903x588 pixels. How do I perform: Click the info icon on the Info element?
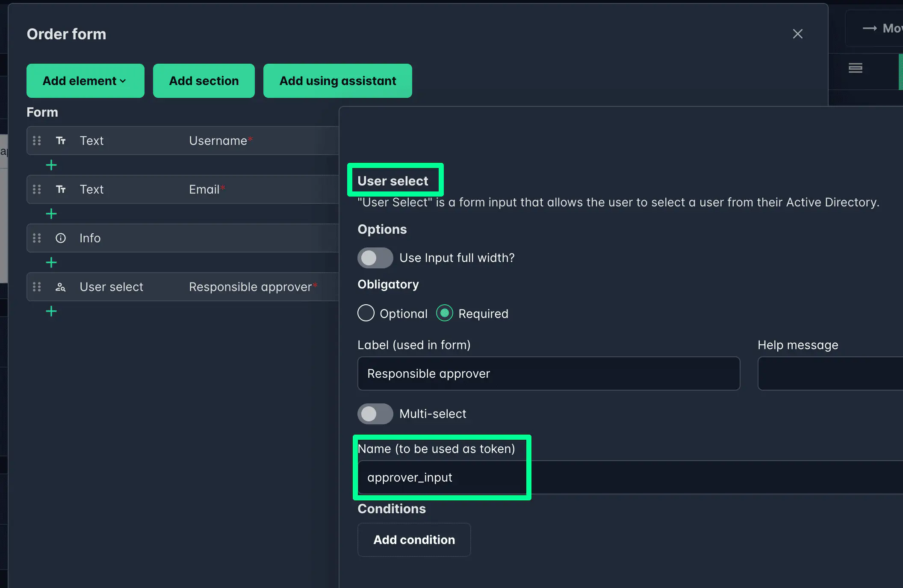point(61,238)
